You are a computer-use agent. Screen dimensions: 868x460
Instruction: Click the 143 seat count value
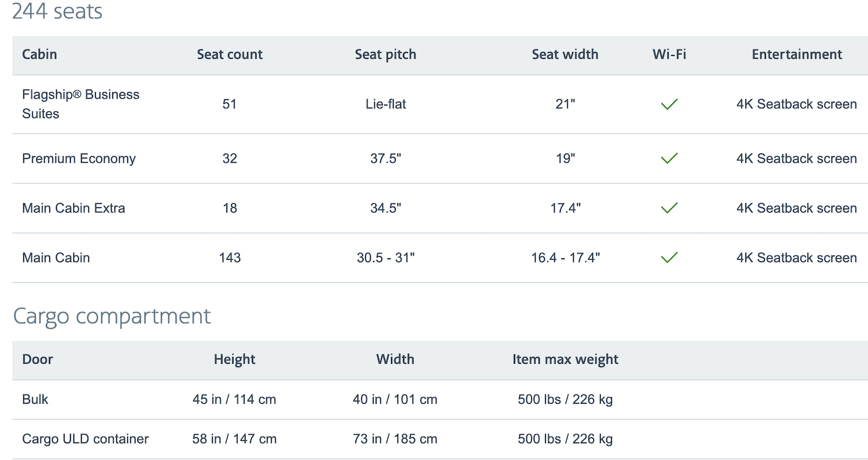(230, 257)
